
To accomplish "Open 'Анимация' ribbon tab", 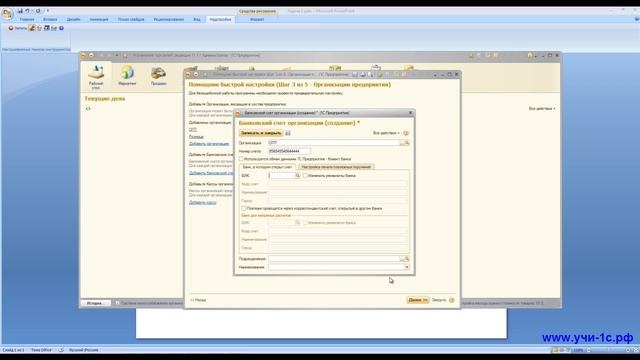I will 99,19.
